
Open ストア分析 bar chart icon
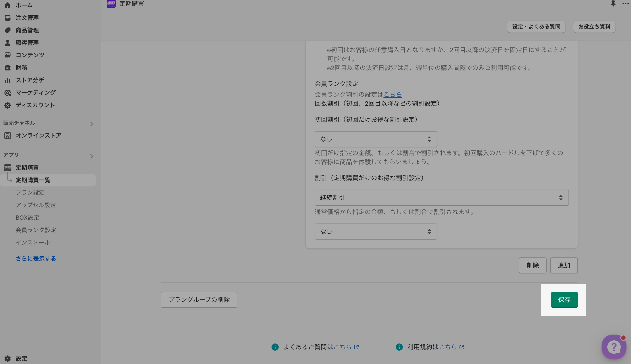coord(8,80)
